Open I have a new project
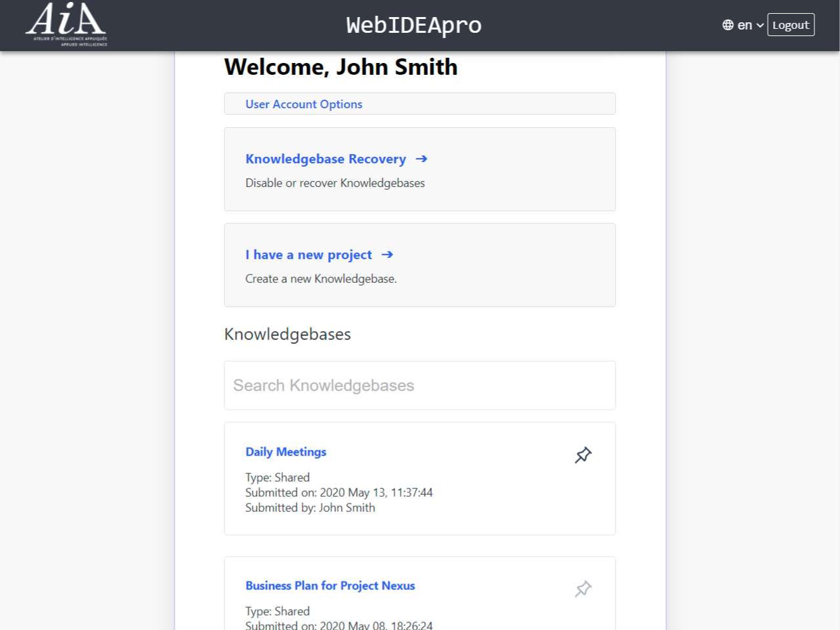840x630 pixels. pos(308,255)
